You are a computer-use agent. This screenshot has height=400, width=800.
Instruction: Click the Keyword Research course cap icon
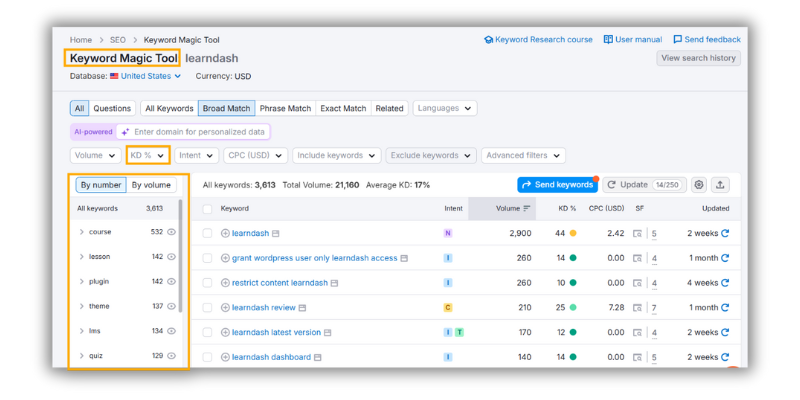click(x=488, y=40)
